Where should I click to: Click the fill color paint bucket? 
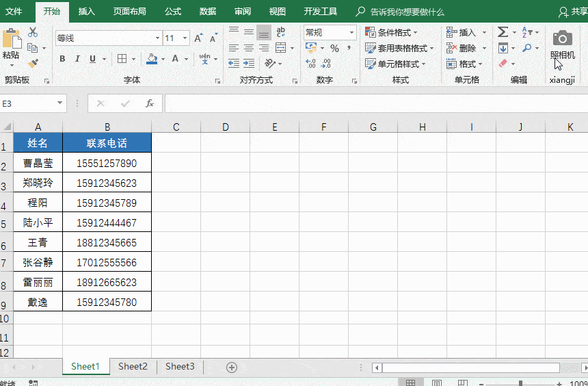tap(152, 59)
